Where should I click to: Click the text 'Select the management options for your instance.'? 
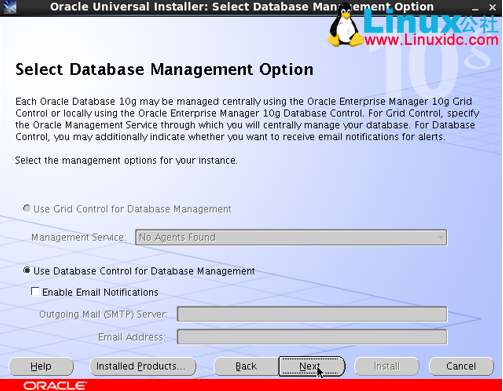pos(126,160)
